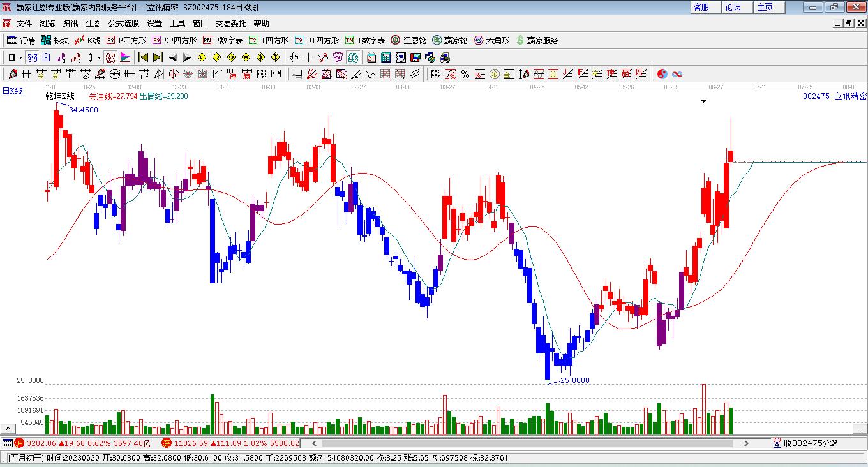Screen dimensions: 868x467
Task: Click the 34.4500 high price marker
Action: 84,110
